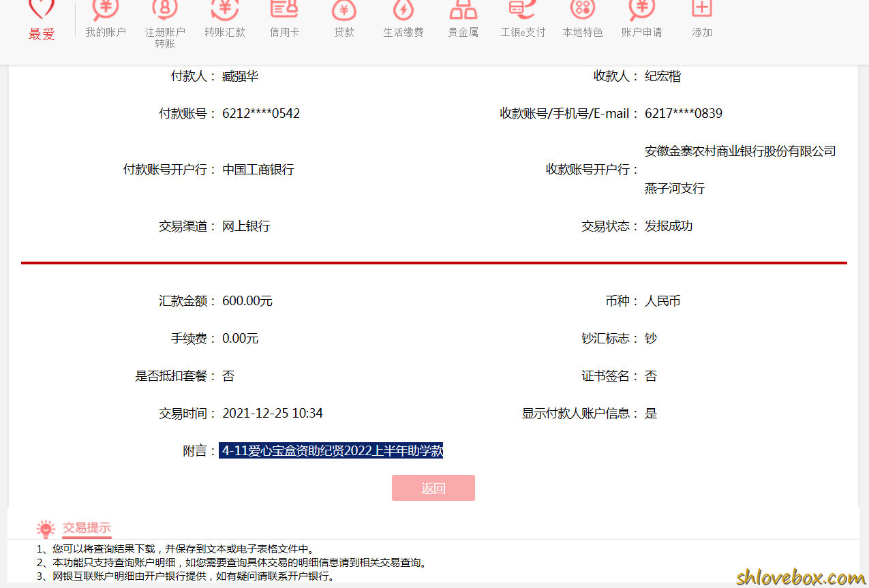Screen dimensions: 869x588
Task: Click the 收款人 label
Action: pyautogui.click(x=616, y=76)
